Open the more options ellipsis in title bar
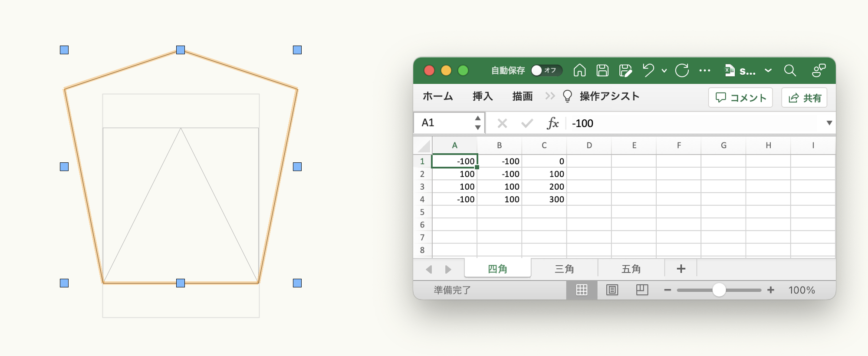868x356 pixels. [705, 70]
